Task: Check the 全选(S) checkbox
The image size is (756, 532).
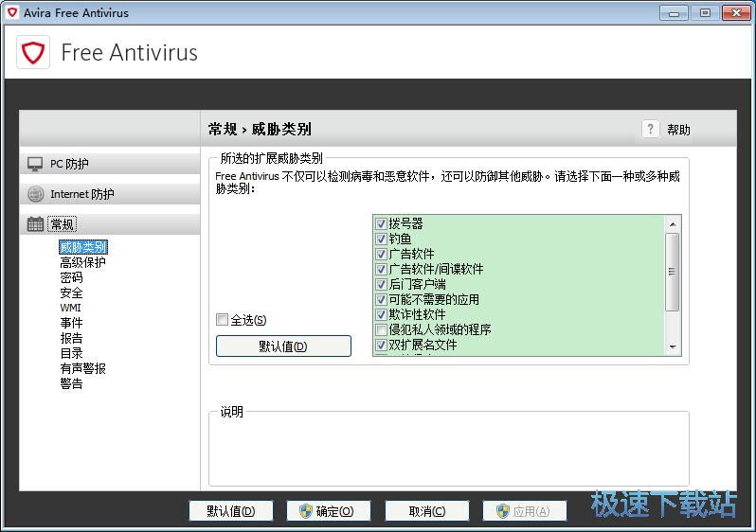Action: tap(222, 320)
